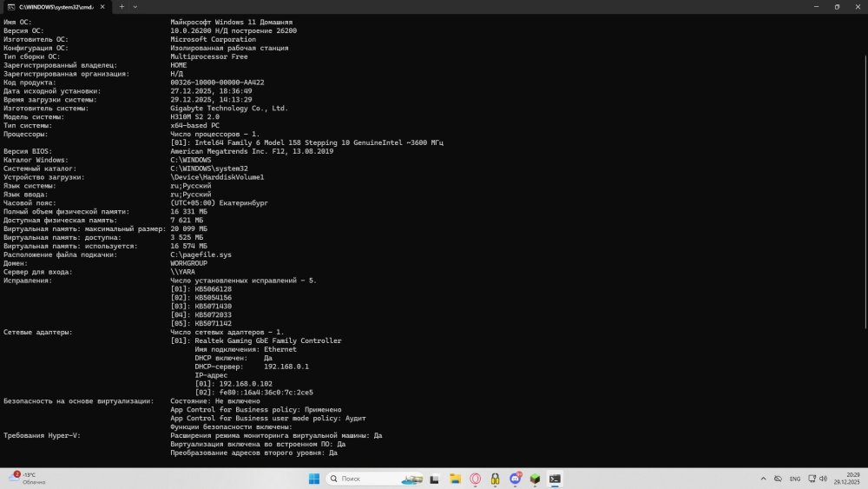
Task: Click the DHCP server '192.168.0.1'
Action: pyautogui.click(x=286, y=367)
